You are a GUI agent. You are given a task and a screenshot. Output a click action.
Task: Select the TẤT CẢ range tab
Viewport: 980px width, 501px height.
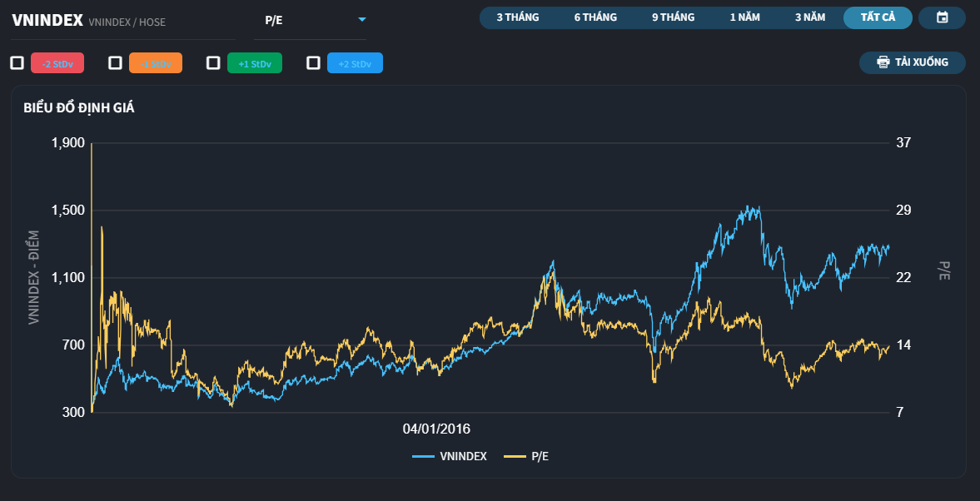click(x=878, y=17)
